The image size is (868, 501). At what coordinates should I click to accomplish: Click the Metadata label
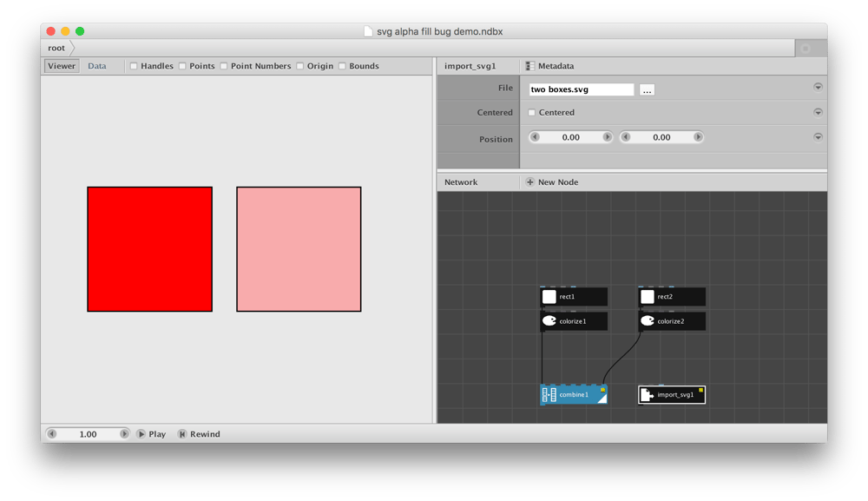(556, 66)
